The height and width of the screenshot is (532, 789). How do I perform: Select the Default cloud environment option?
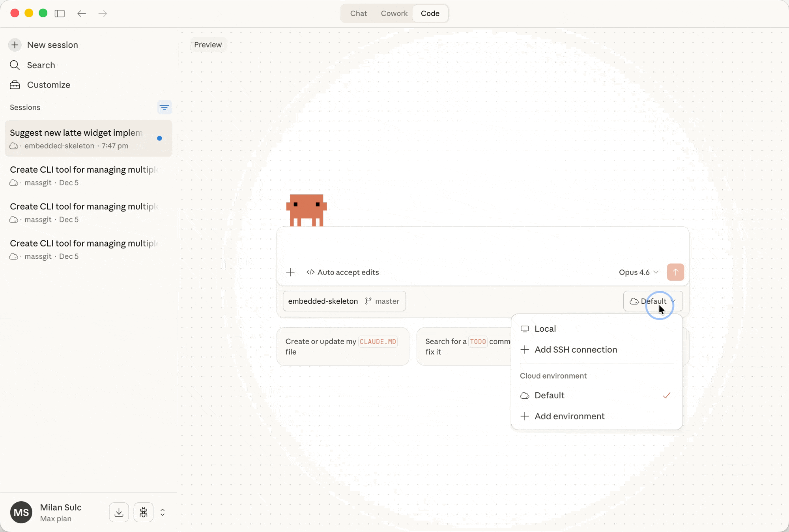pyautogui.click(x=549, y=395)
